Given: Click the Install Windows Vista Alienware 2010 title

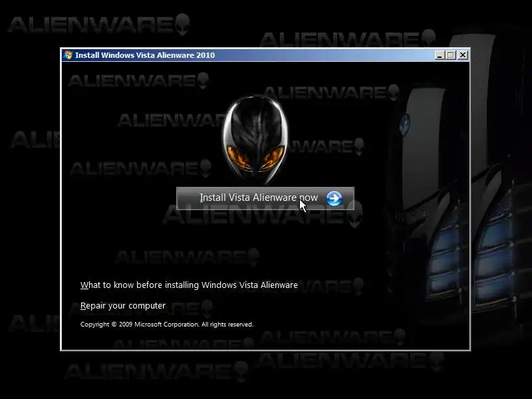Looking at the screenshot, I should 145,55.
